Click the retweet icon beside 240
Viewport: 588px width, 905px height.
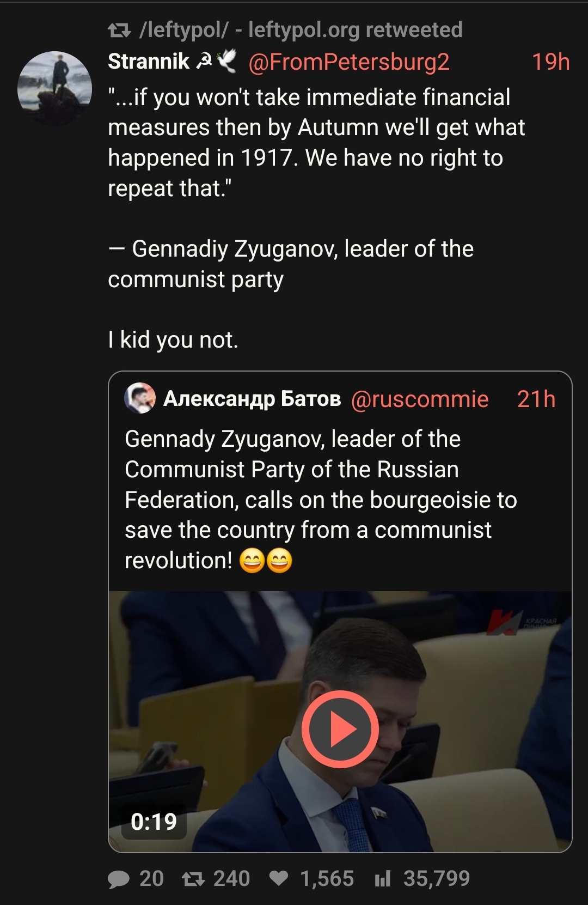point(193,879)
